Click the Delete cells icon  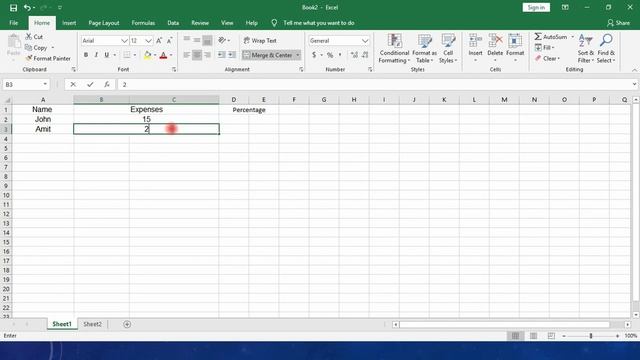coord(495,41)
